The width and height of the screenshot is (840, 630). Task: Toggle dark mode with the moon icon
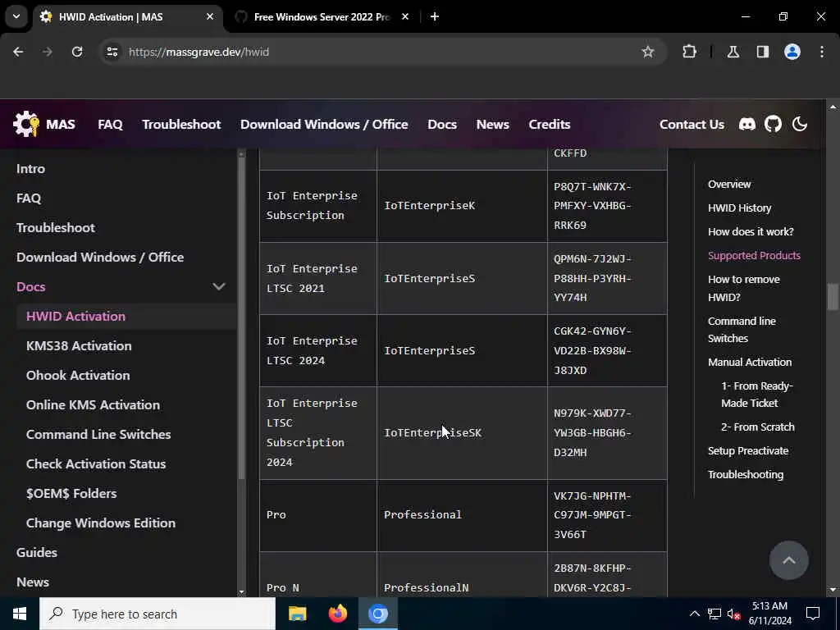click(x=800, y=125)
